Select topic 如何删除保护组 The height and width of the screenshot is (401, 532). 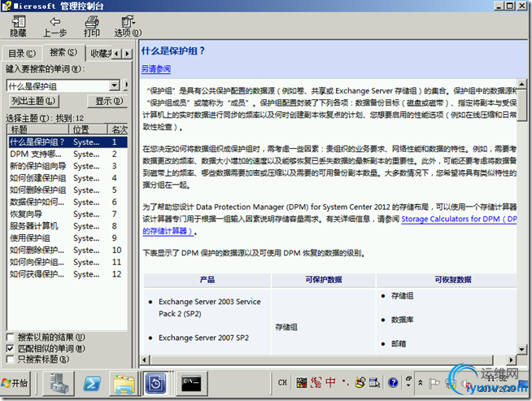68,190
